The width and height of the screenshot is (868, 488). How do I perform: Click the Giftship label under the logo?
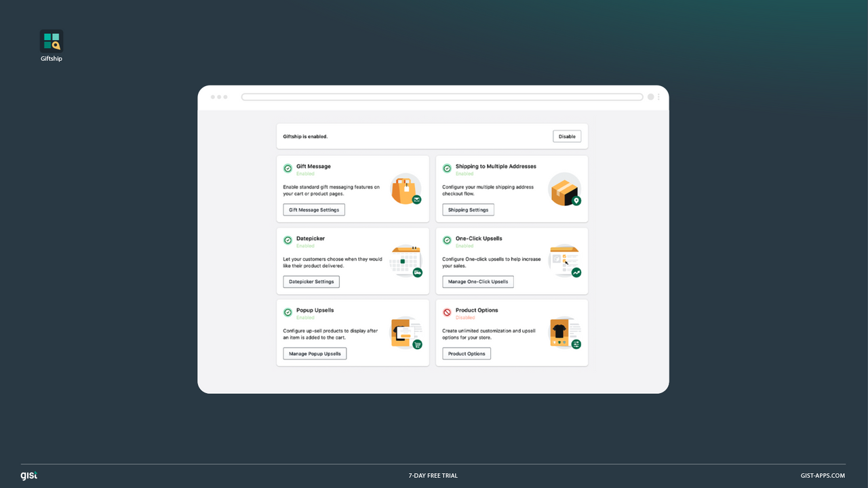pos(52,59)
